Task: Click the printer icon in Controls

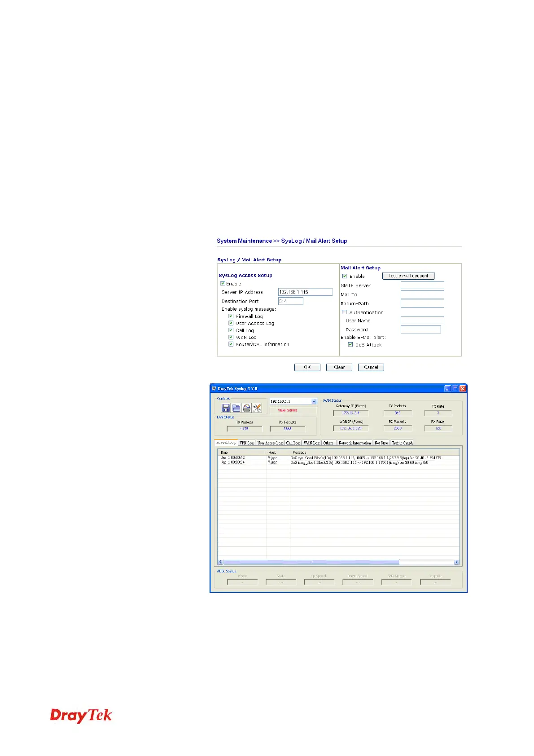Action: click(246, 408)
